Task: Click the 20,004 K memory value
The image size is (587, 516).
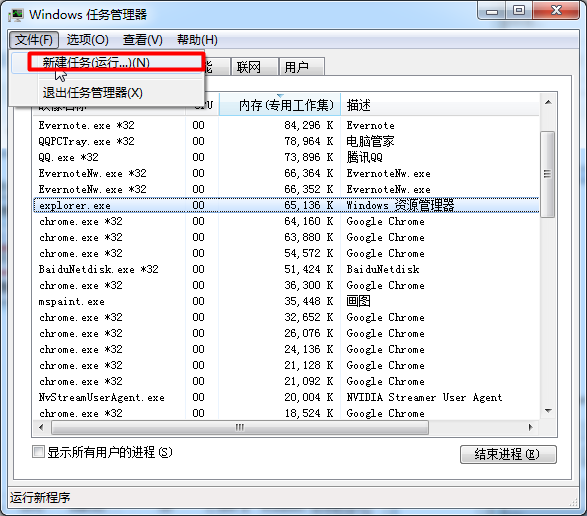Action: tap(308, 397)
